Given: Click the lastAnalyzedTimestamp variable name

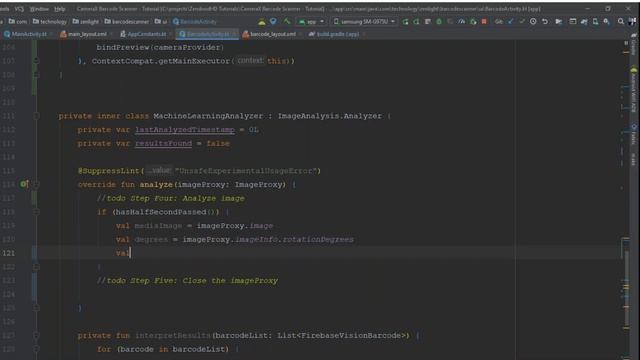Looking at the screenshot, I should (x=185, y=130).
